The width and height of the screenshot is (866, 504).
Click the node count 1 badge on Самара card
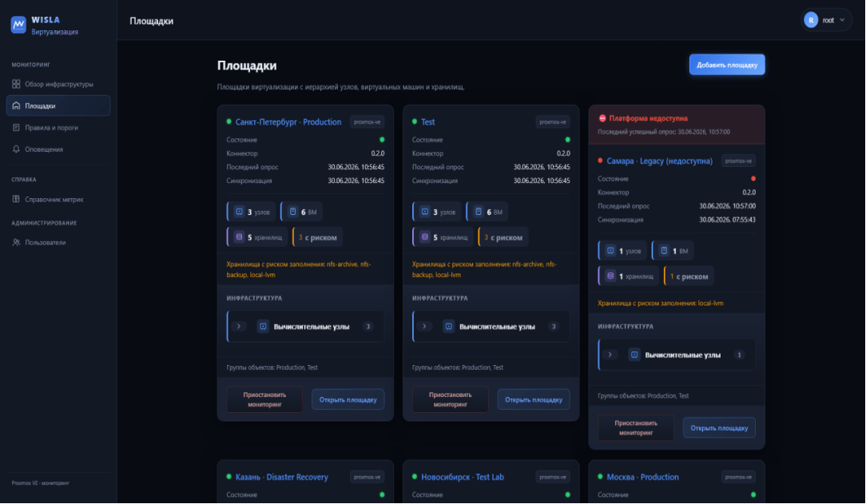[x=739, y=355]
